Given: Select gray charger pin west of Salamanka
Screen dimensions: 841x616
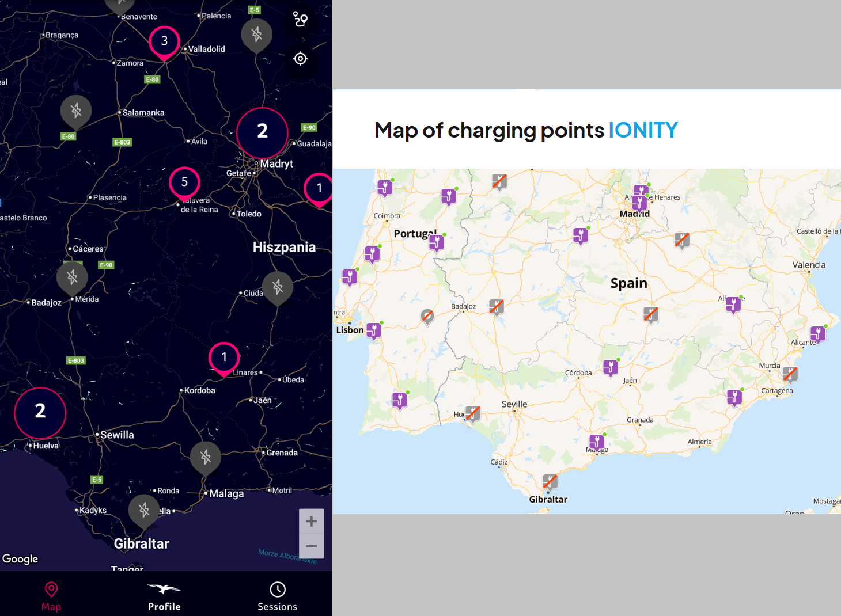Looking at the screenshot, I should 76,112.
